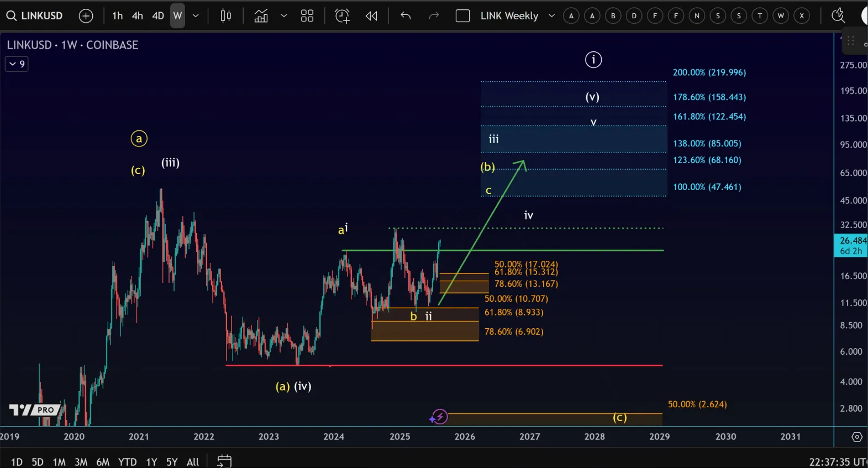Open the go-to-date calendar icon
This screenshot has height=468, width=868.
(224, 461)
